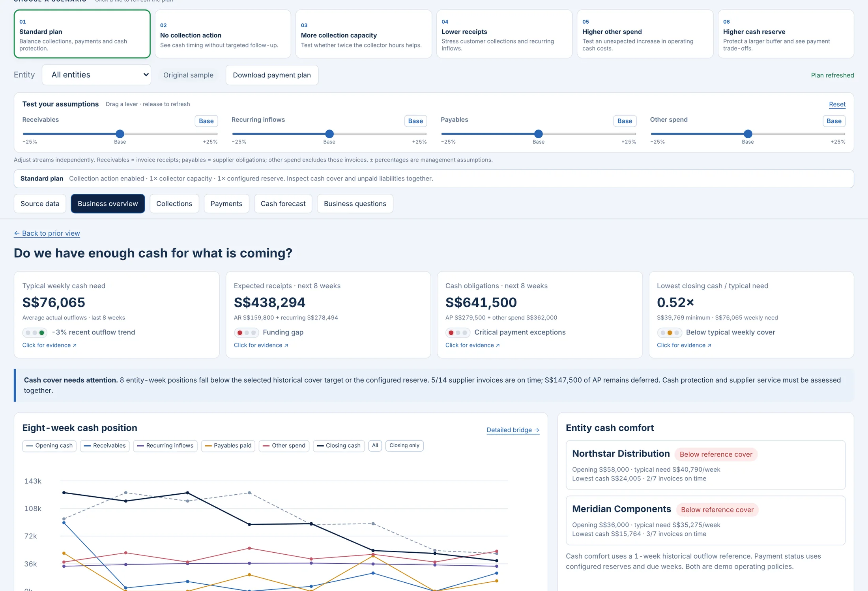Screen dimensions: 868x591
Task: Choose the Higher cash reserve scenario
Action: (786, 34)
